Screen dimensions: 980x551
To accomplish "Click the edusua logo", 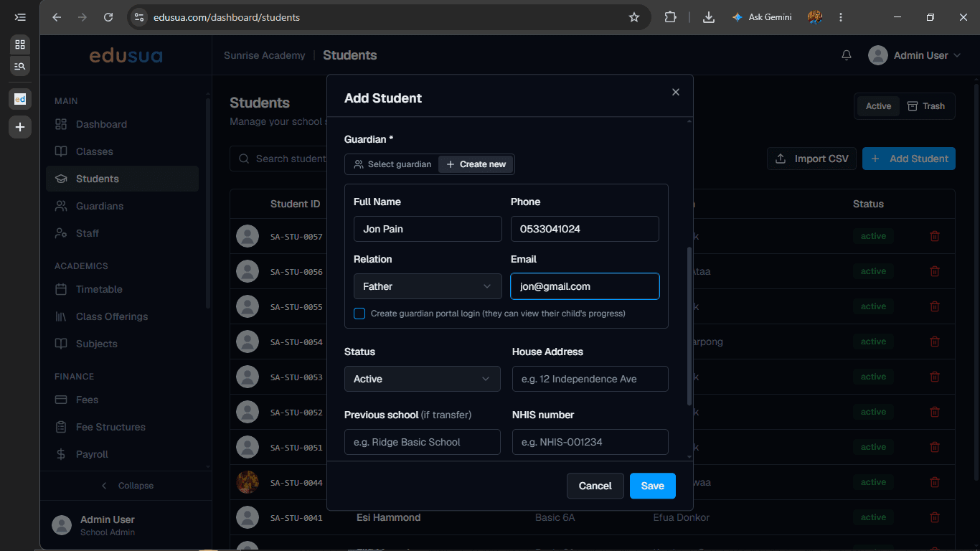I will pos(126,55).
